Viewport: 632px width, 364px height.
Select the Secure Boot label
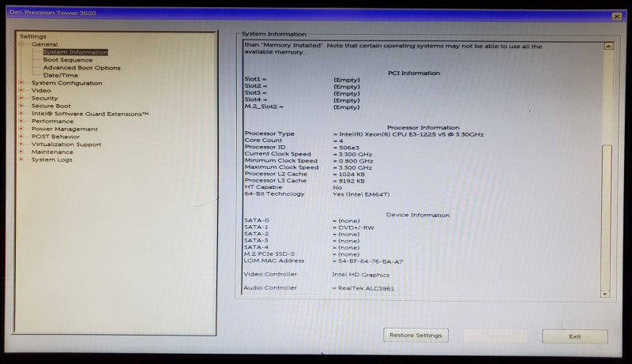[x=51, y=106]
